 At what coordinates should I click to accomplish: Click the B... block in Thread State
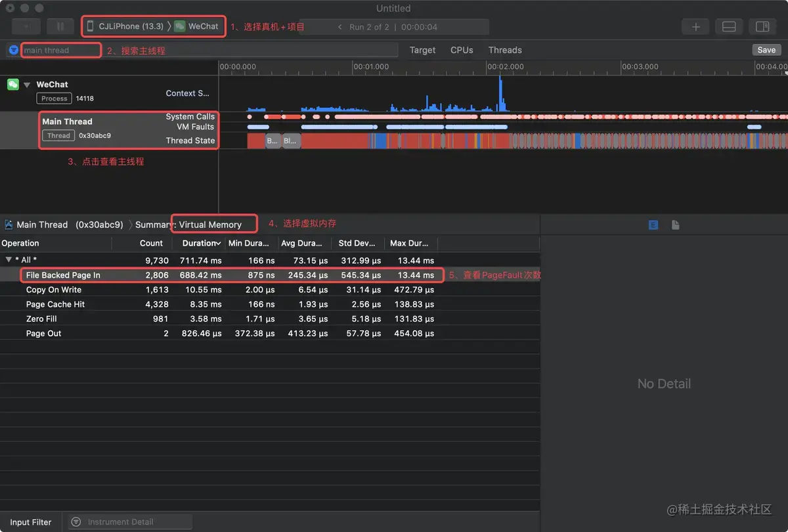273,140
